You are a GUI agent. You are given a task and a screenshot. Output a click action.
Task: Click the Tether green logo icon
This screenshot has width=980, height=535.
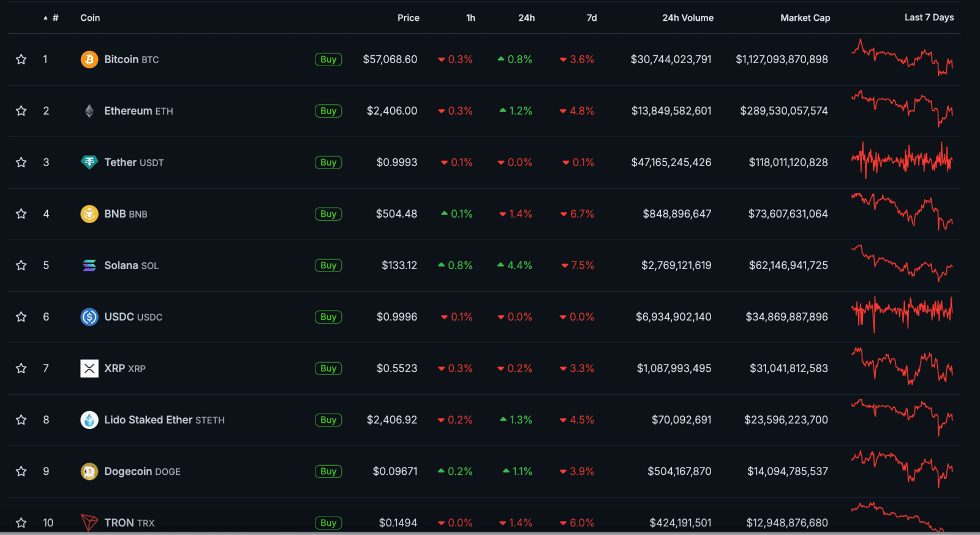[x=89, y=162]
